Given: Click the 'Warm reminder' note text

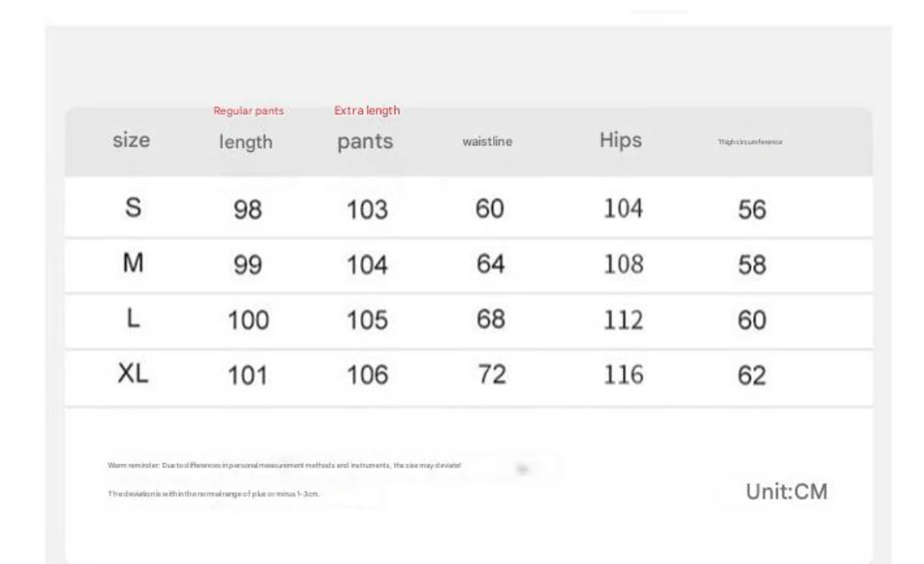Looking at the screenshot, I should coord(284,465).
